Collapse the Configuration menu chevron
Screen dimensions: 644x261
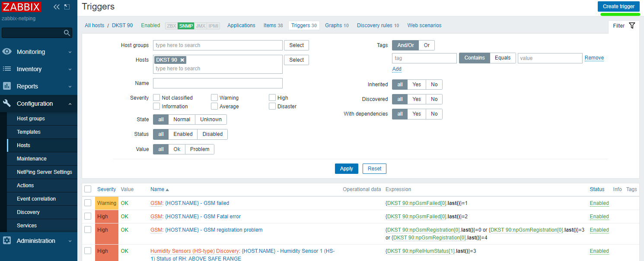(x=70, y=104)
